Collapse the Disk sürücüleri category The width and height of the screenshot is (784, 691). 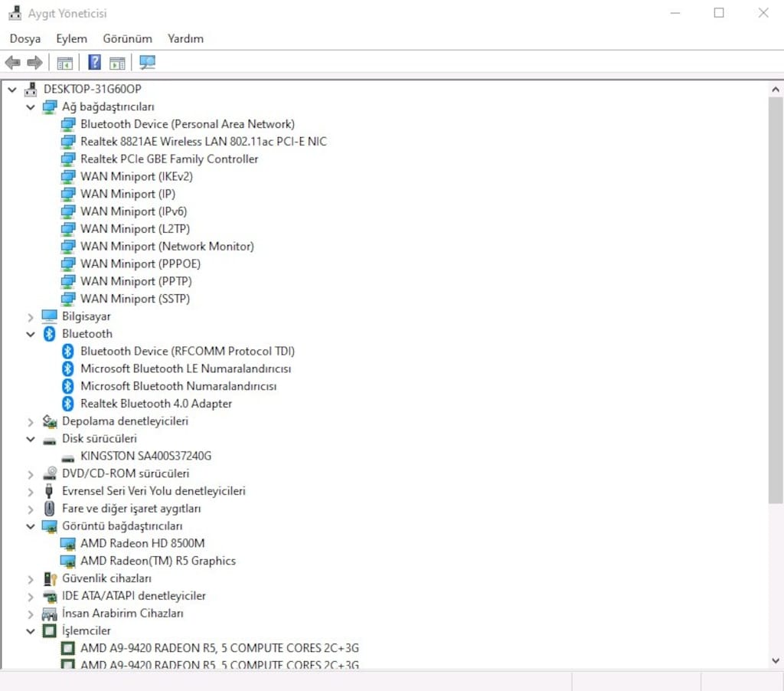click(31, 439)
